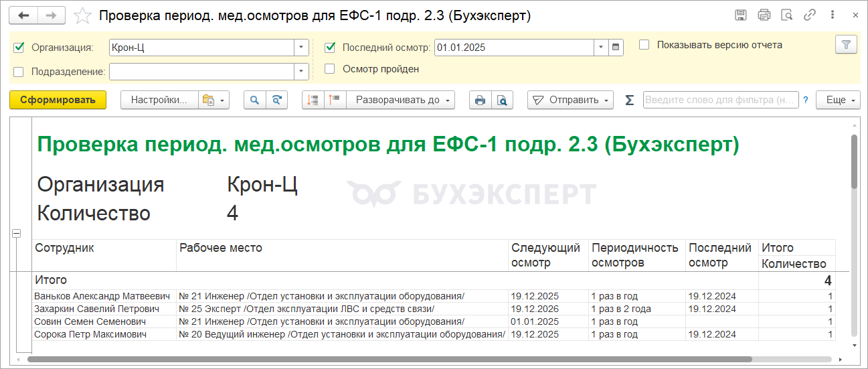Close the report window with X
The image size is (868, 369).
click(x=854, y=15)
